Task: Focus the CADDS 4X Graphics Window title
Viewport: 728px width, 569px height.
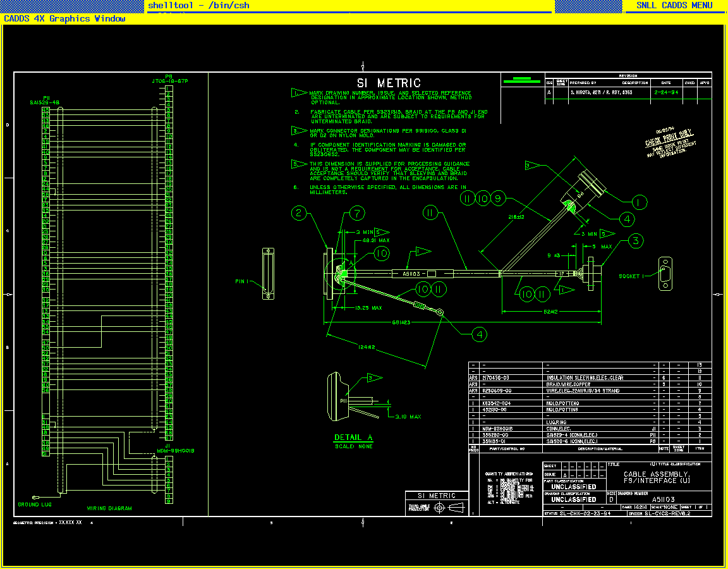Action: [64, 19]
